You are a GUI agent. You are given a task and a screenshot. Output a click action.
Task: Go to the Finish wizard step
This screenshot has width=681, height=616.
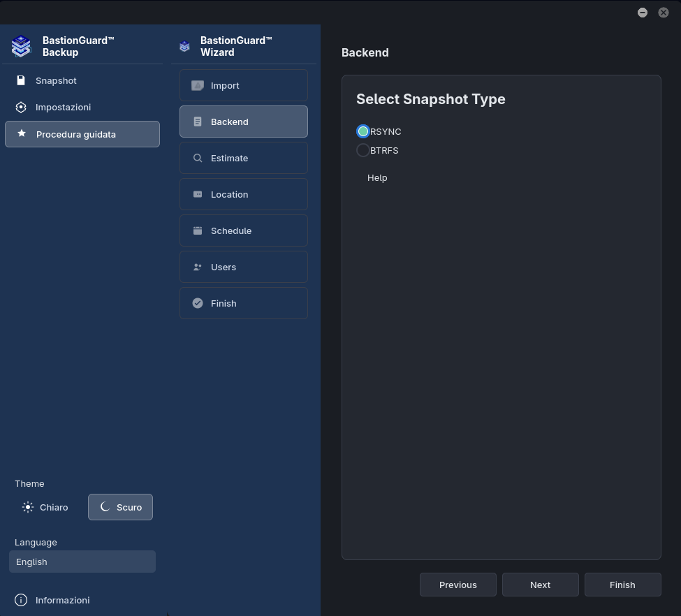tap(244, 303)
